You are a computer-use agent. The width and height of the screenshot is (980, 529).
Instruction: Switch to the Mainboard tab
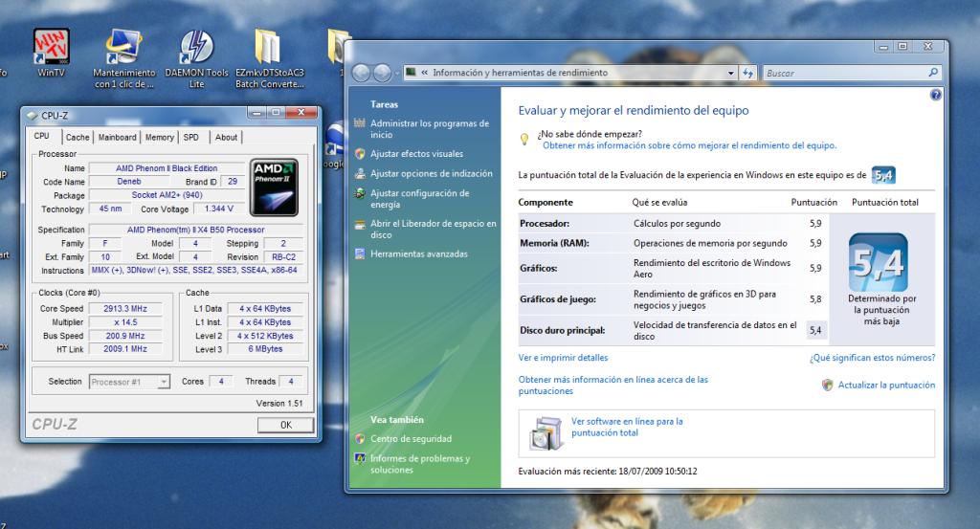pyautogui.click(x=118, y=138)
